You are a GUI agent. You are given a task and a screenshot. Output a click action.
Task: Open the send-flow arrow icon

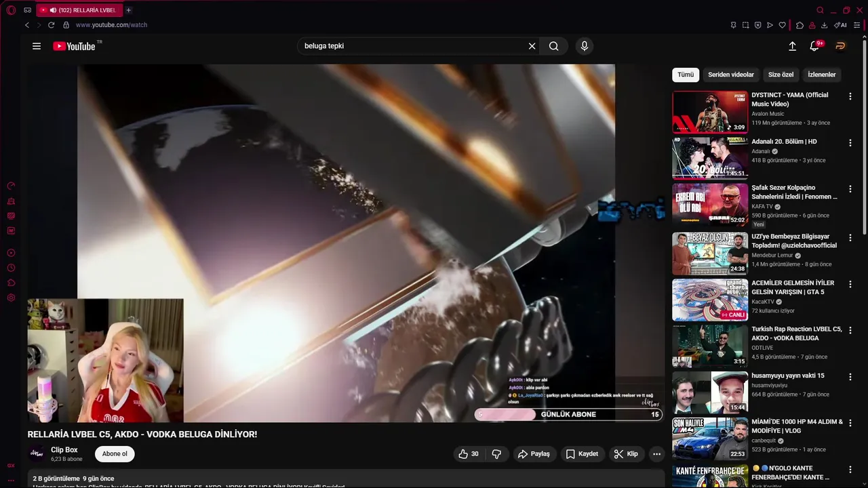pyautogui.click(x=770, y=25)
